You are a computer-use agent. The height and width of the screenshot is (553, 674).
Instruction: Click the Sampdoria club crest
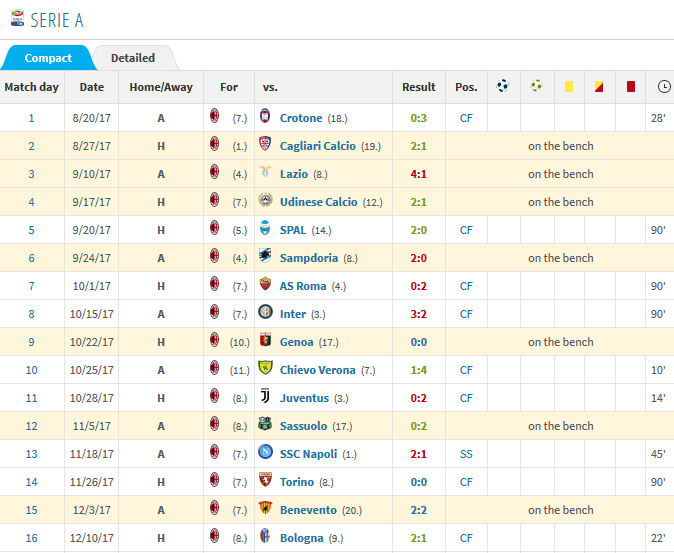[x=265, y=256]
